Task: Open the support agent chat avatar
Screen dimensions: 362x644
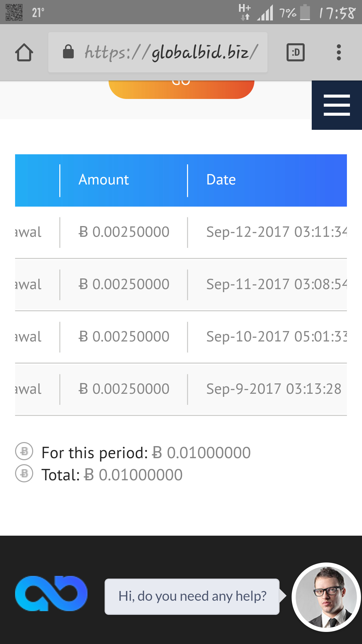Action: pyautogui.click(x=326, y=597)
